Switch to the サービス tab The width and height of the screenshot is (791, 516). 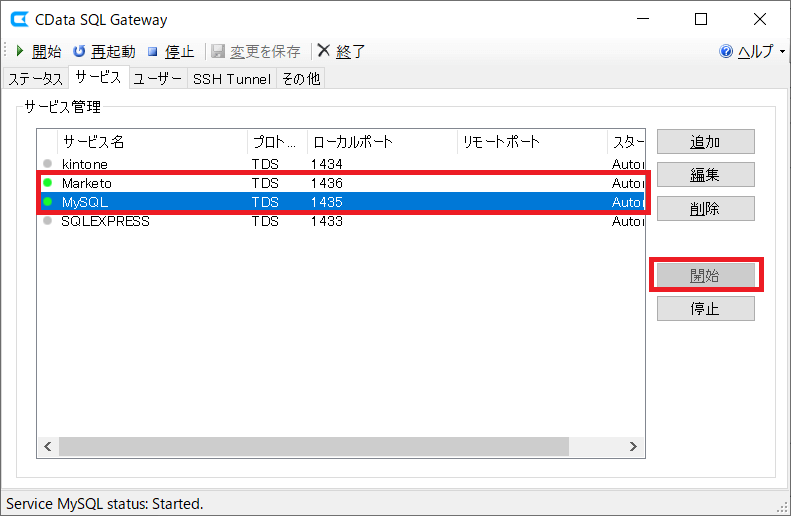pos(98,77)
